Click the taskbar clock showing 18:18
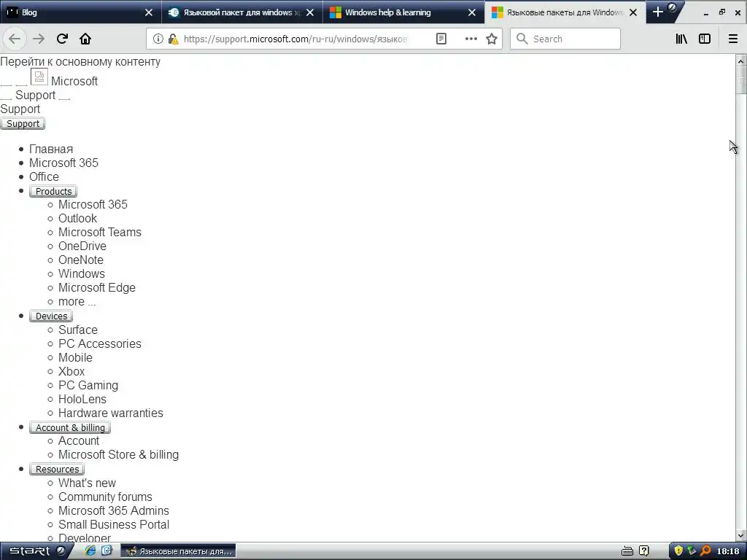Screen dimensions: 747x560 728,551
